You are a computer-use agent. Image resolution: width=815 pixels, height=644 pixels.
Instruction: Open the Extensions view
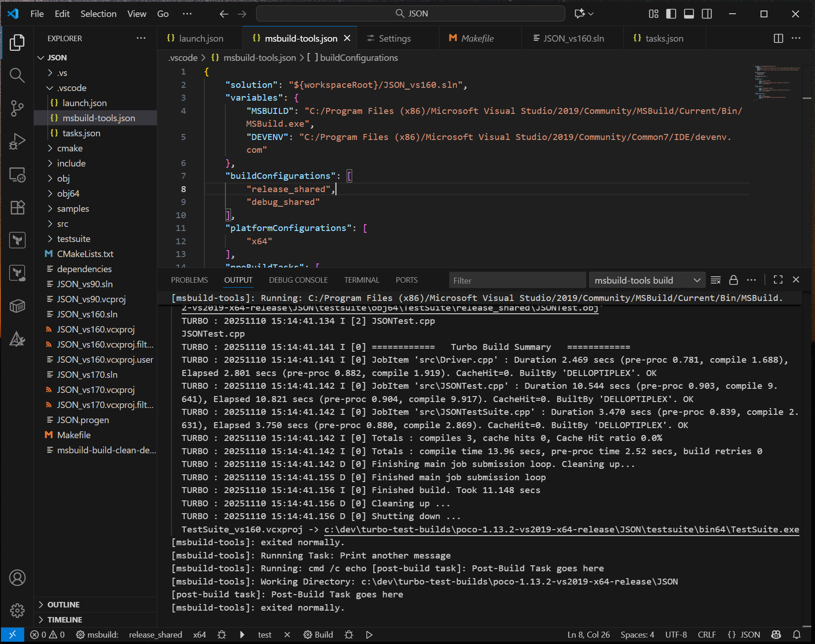[x=17, y=207]
